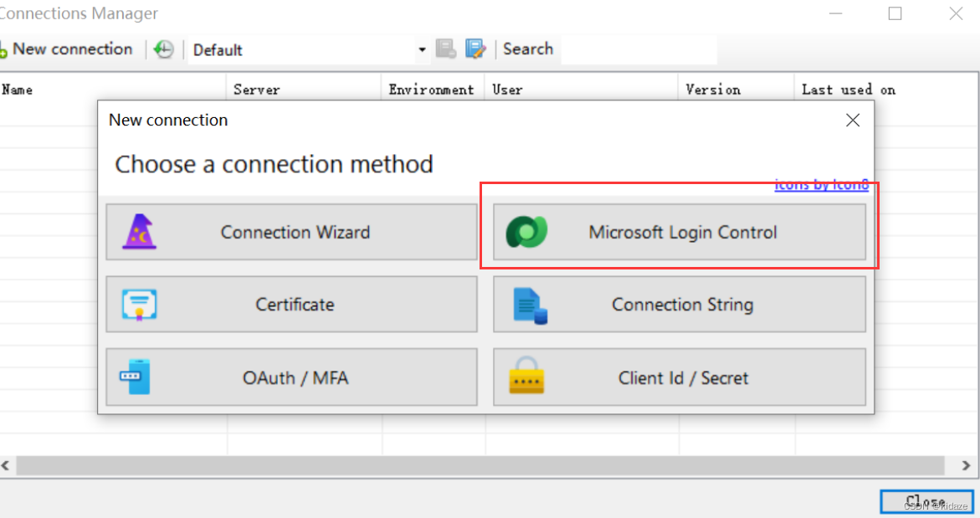Dismiss the New connection dialog
The width and height of the screenshot is (980, 518).
852,120
